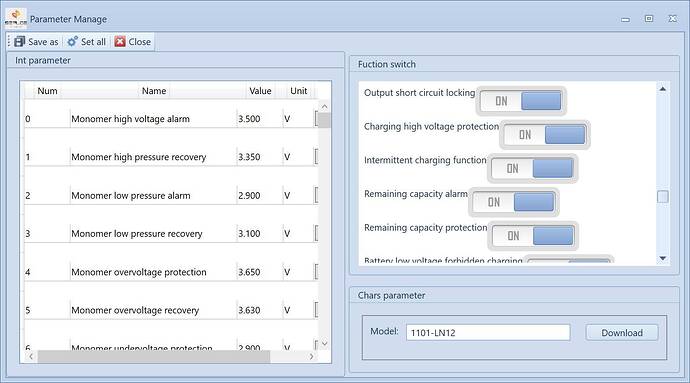Toggle the Output short circuit locking switch

(x=521, y=101)
